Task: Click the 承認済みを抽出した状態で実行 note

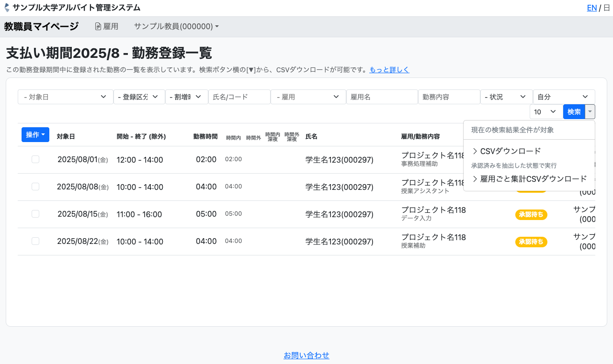Action: (x=514, y=165)
